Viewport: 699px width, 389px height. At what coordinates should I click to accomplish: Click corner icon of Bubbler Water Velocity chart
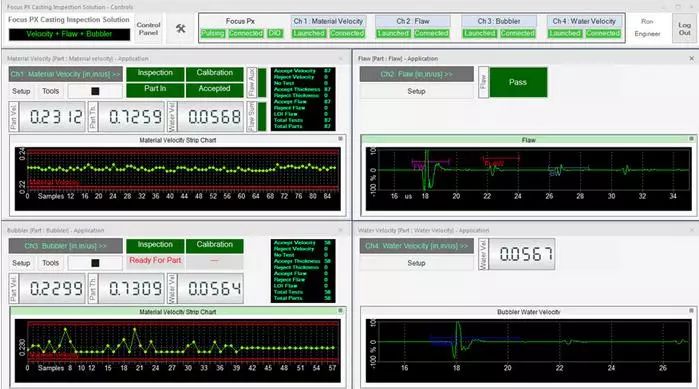click(x=691, y=311)
